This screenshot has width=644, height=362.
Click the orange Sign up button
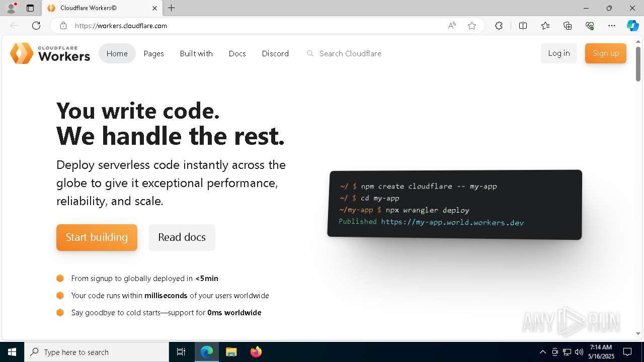pyautogui.click(x=606, y=53)
